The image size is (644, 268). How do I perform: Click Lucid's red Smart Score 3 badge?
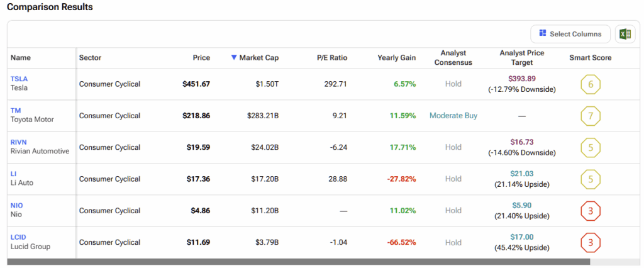[591, 242]
